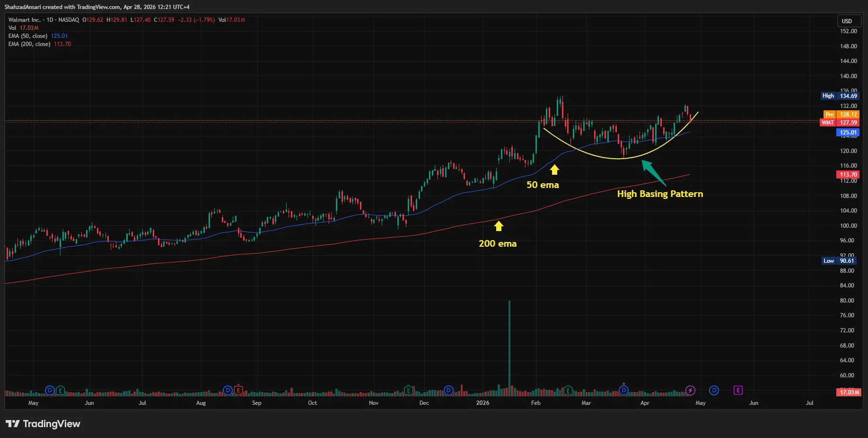Click the Feb label on the time axis
The image size is (868, 438).
click(535, 403)
